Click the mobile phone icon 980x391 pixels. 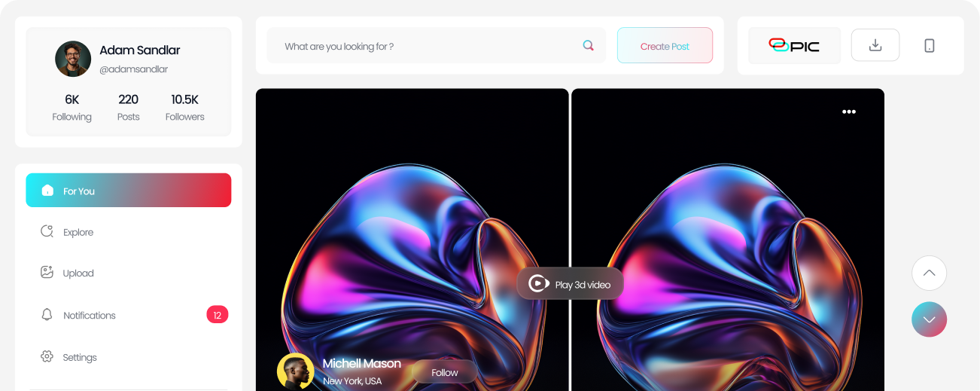[930, 46]
